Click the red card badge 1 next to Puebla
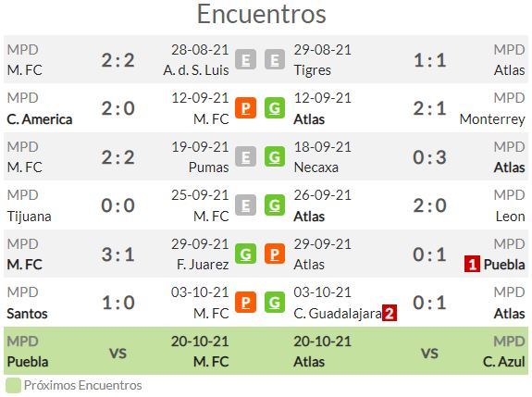 click(x=472, y=265)
